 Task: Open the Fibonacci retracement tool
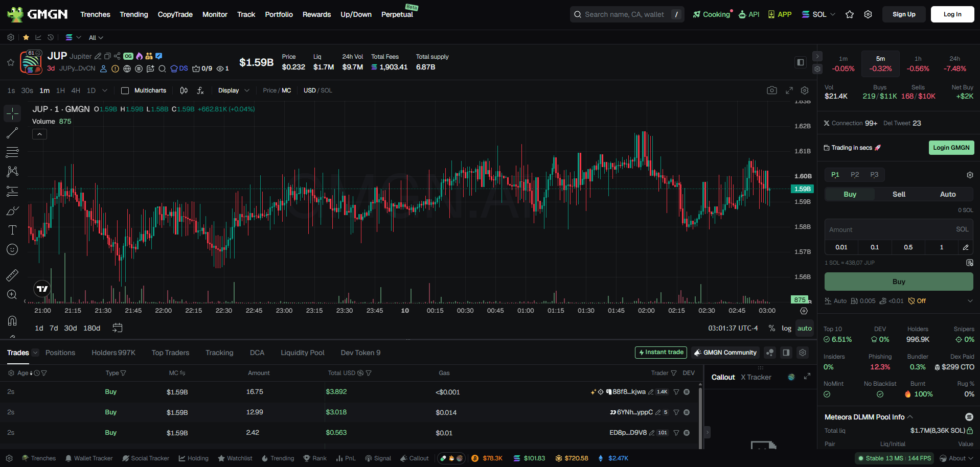[12, 152]
